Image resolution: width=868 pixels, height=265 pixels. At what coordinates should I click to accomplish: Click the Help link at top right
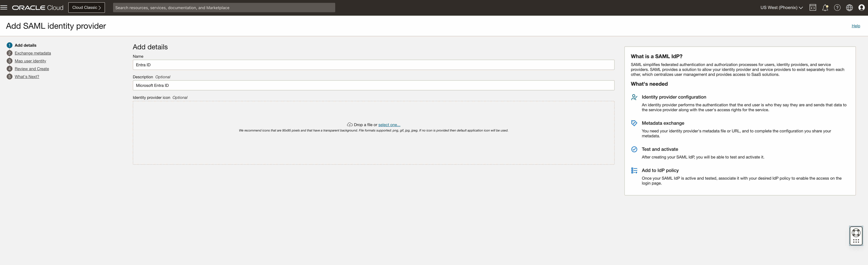click(856, 26)
